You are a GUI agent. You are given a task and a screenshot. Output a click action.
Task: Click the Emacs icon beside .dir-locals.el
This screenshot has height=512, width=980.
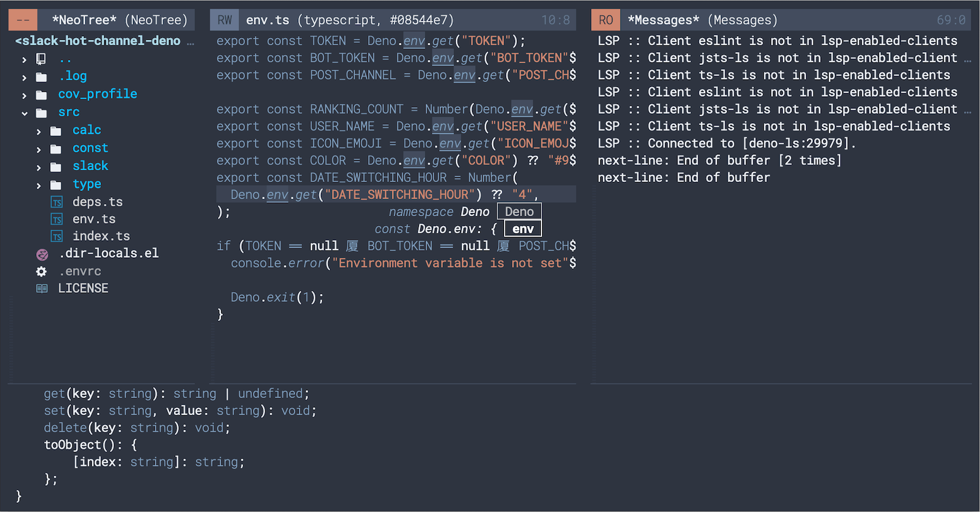tap(42, 254)
